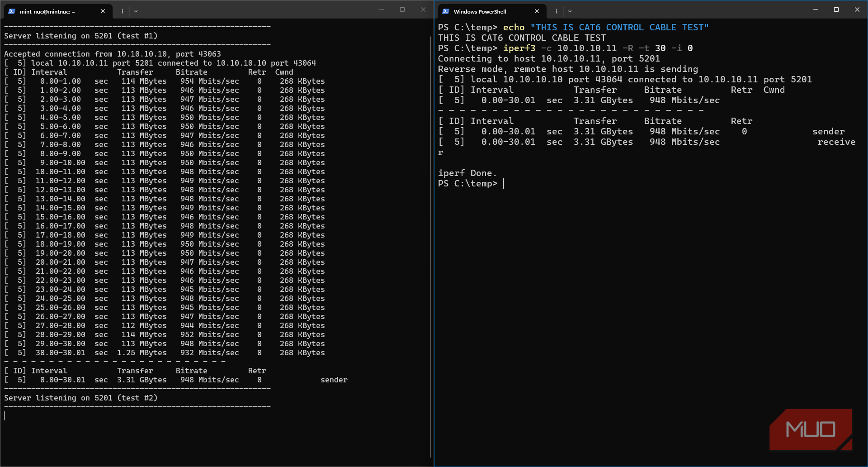This screenshot has width=868, height=467.
Task: Close the mint-nuc@mintnuc tab
Action: pos(103,11)
